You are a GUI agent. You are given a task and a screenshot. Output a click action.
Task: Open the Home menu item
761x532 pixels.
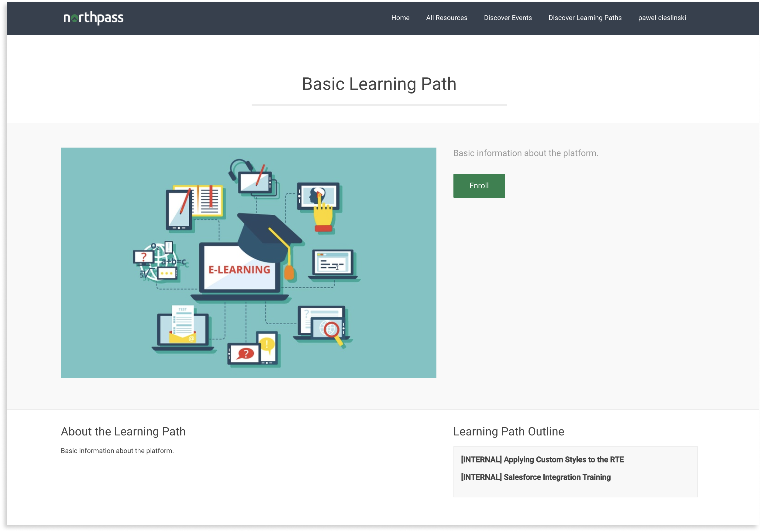[x=400, y=18]
